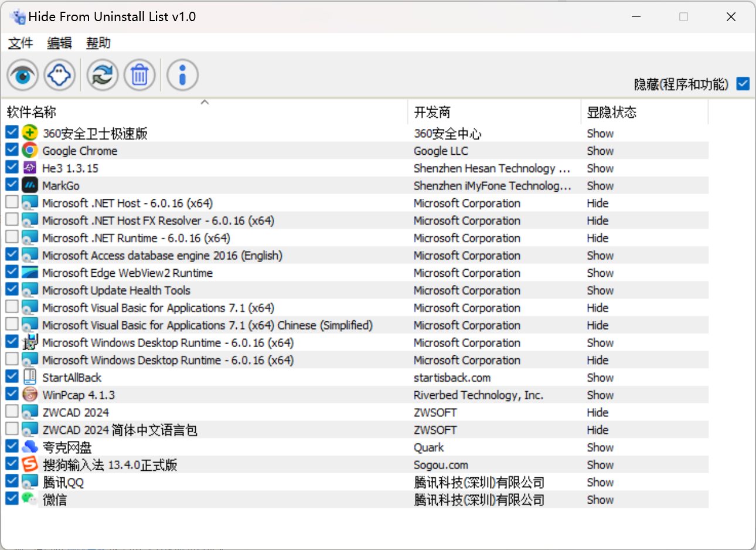This screenshot has height=550, width=756.
Task: Click Show status of 微信 row
Action: point(600,500)
